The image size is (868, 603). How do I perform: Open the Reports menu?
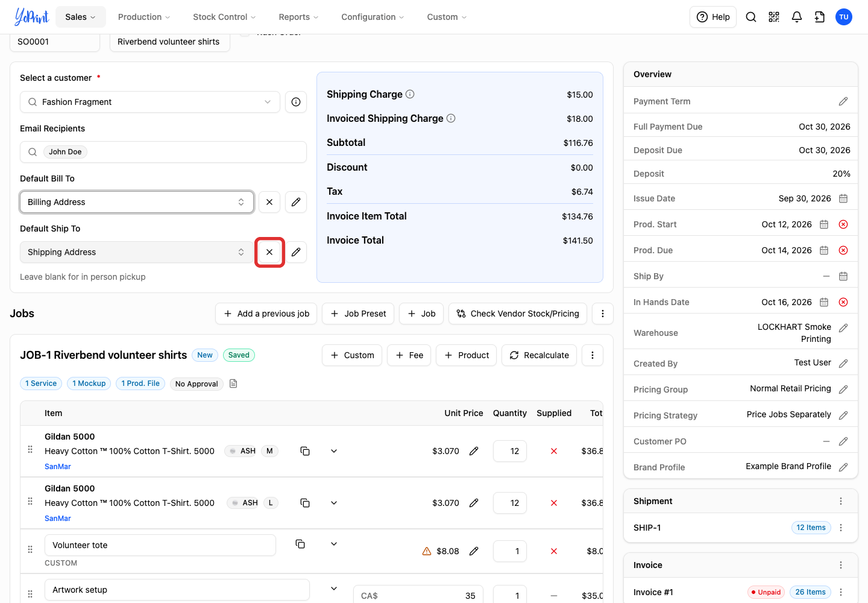(x=298, y=17)
